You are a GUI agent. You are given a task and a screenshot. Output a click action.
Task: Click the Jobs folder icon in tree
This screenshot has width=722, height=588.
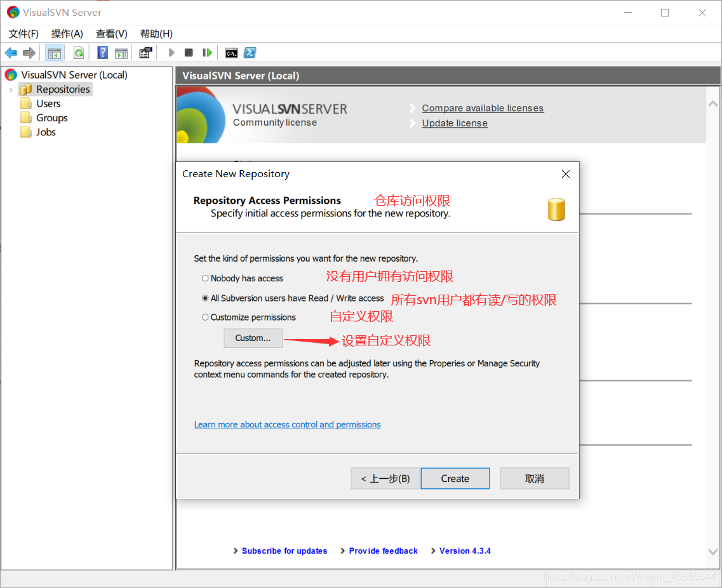[x=26, y=132]
